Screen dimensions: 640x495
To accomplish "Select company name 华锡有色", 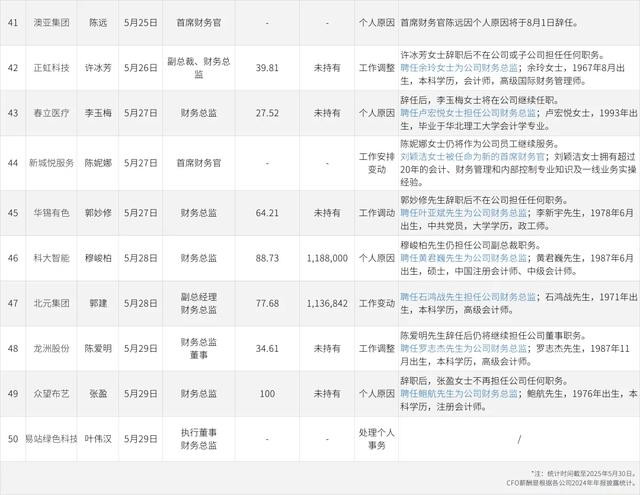I will click(x=51, y=213).
